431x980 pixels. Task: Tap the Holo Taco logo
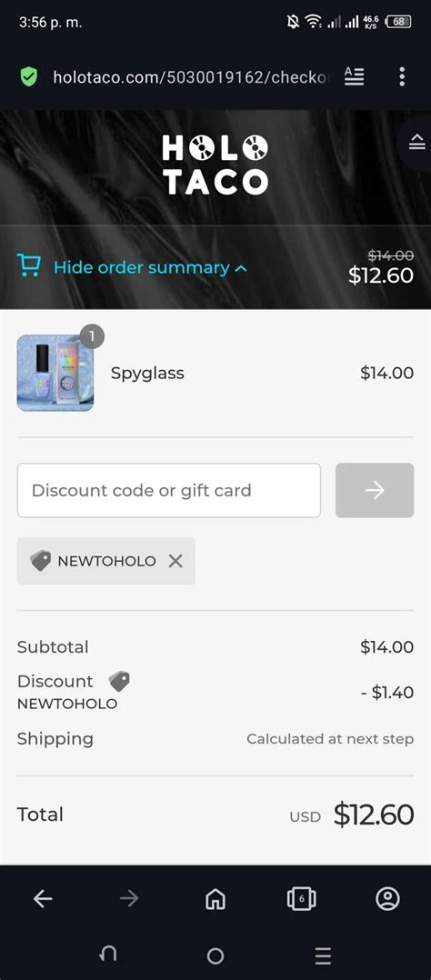click(x=215, y=165)
